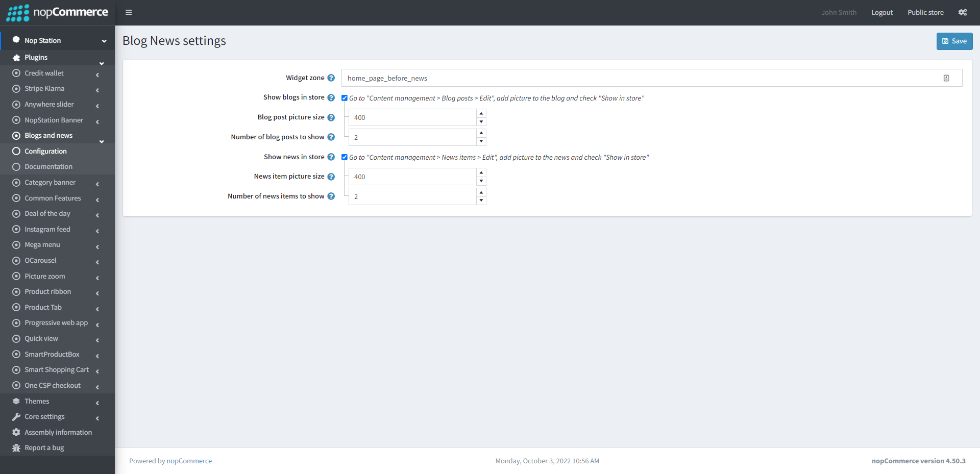The width and height of the screenshot is (980, 474).
Task: Click the Logout link
Action: [882, 12]
